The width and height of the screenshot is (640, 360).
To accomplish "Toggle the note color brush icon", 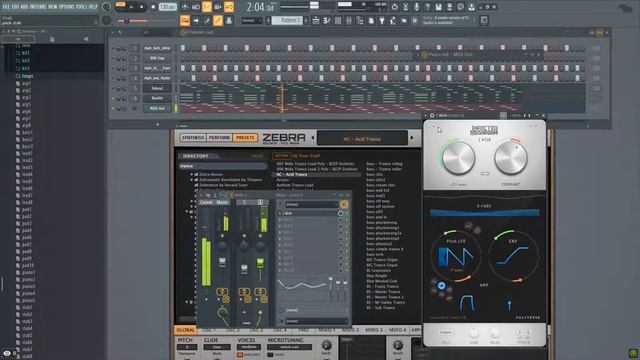I will (207, 20).
